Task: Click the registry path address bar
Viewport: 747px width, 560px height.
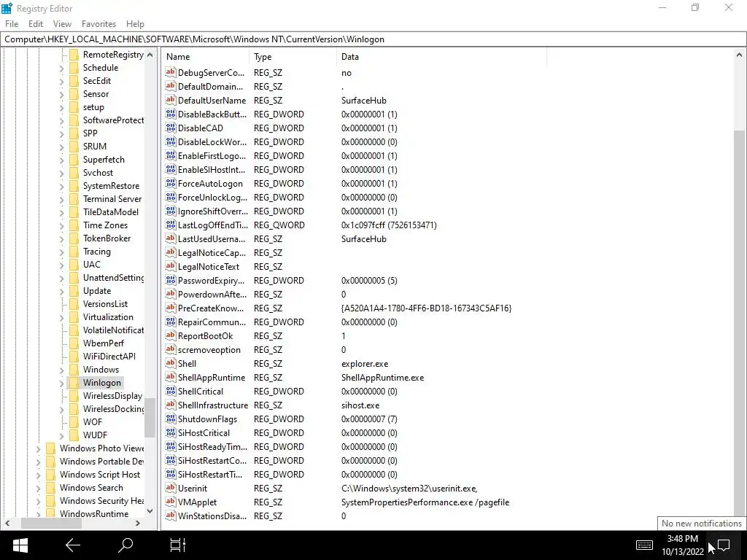Action: [373, 39]
